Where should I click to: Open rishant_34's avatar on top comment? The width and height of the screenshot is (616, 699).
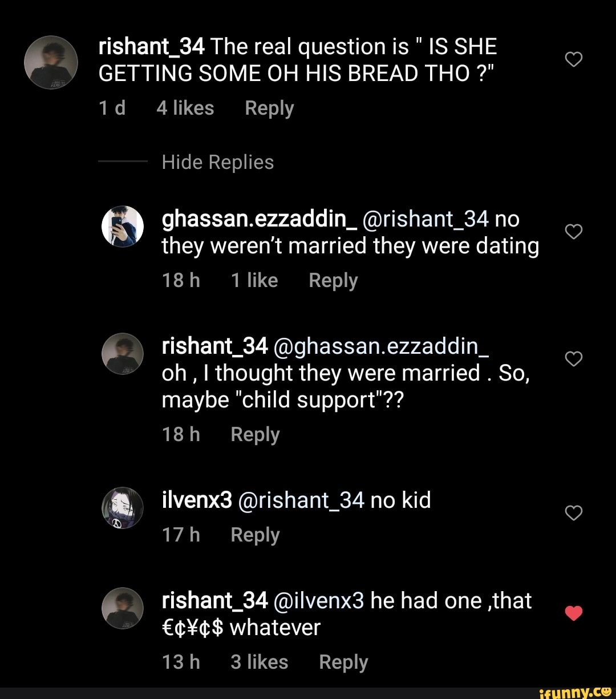[51, 63]
